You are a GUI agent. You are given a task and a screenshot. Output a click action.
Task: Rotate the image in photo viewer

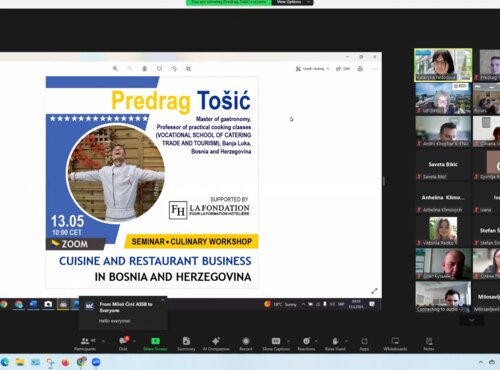[x=174, y=69]
